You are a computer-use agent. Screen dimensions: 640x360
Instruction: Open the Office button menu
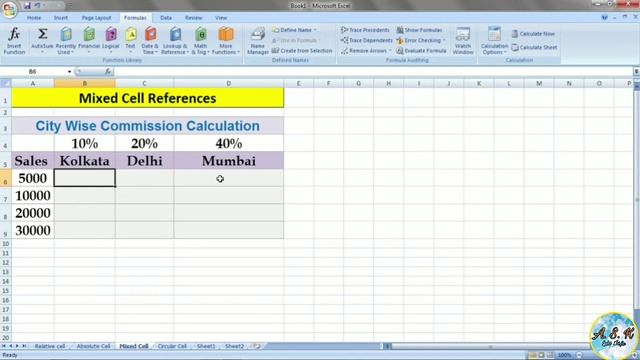click(9, 9)
